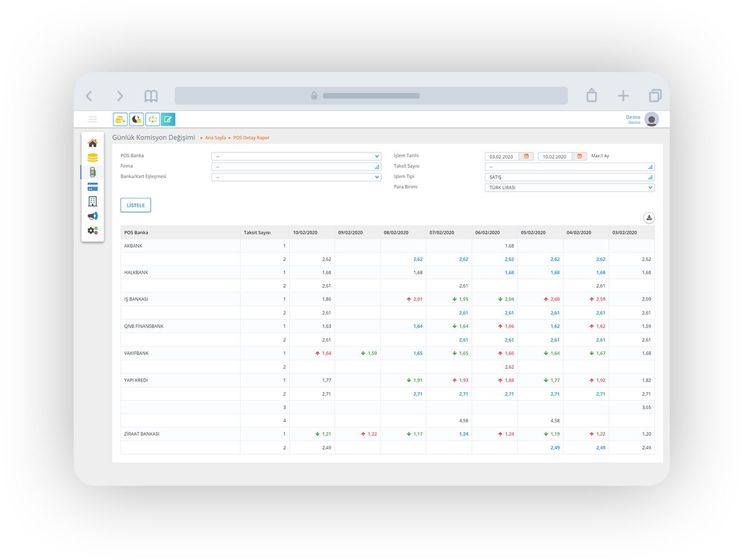Screen dimensions: 744x560
Task: Click the circular arrows toolbar icon
Action: (153, 119)
